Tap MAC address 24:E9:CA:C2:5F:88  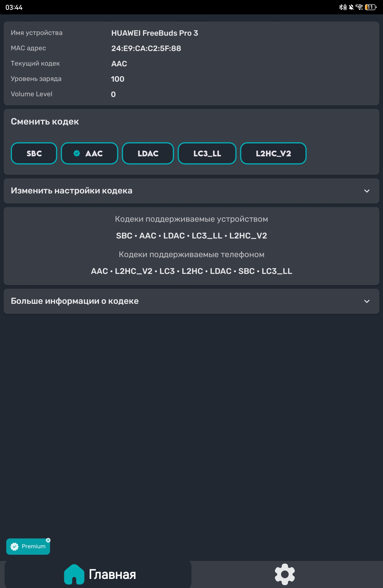click(146, 48)
